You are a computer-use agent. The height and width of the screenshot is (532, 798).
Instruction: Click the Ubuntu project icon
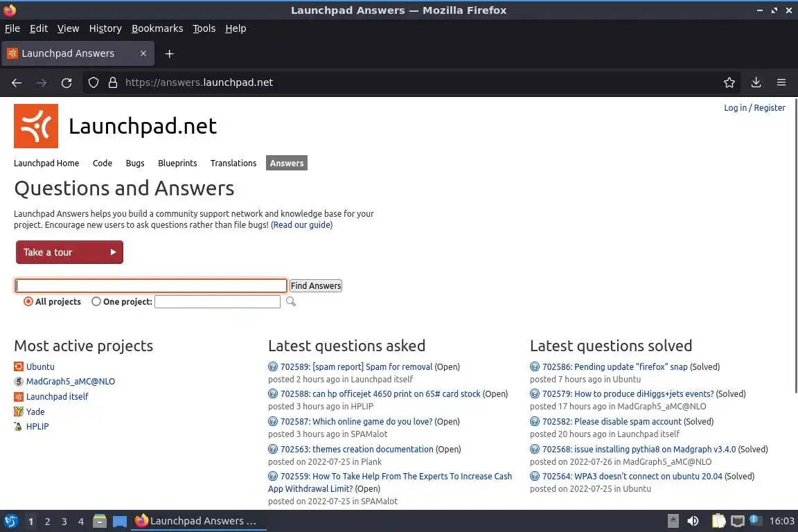point(19,366)
